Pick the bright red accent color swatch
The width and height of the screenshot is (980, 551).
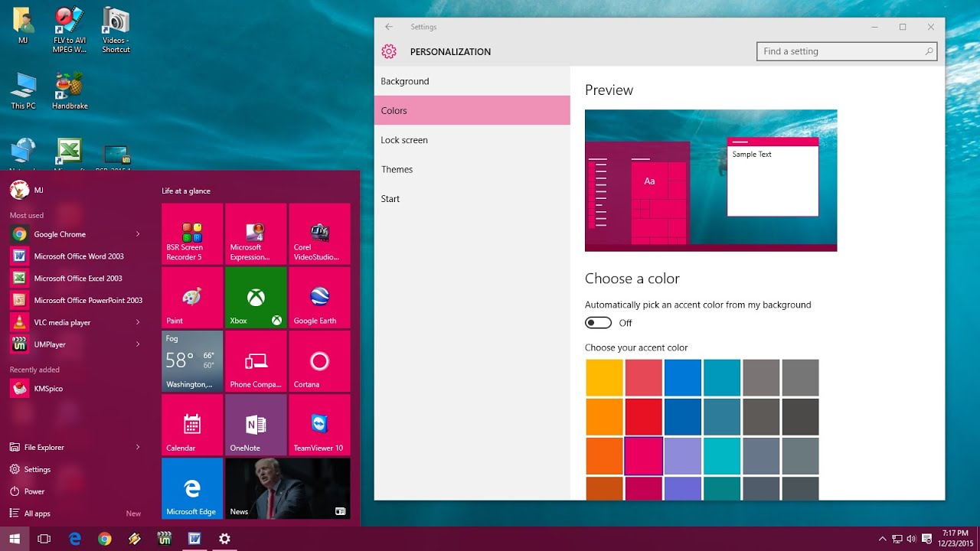tap(643, 416)
